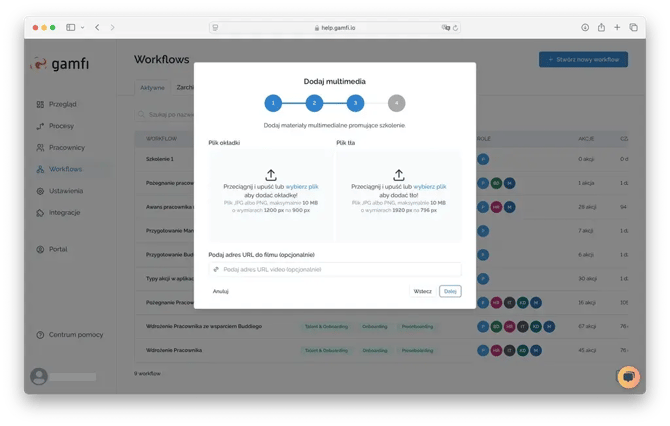Image resolution: width=670 pixels, height=426 pixels.
Task: Open Safari sidebar dropdown chevron
Action: tap(82, 28)
